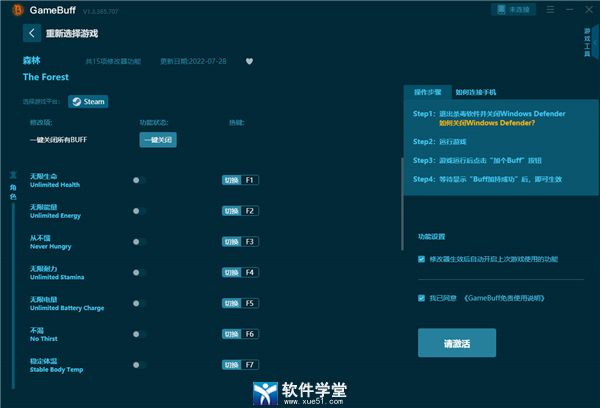Click the GameBuff logo icon

pyautogui.click(x=18, y=10)
